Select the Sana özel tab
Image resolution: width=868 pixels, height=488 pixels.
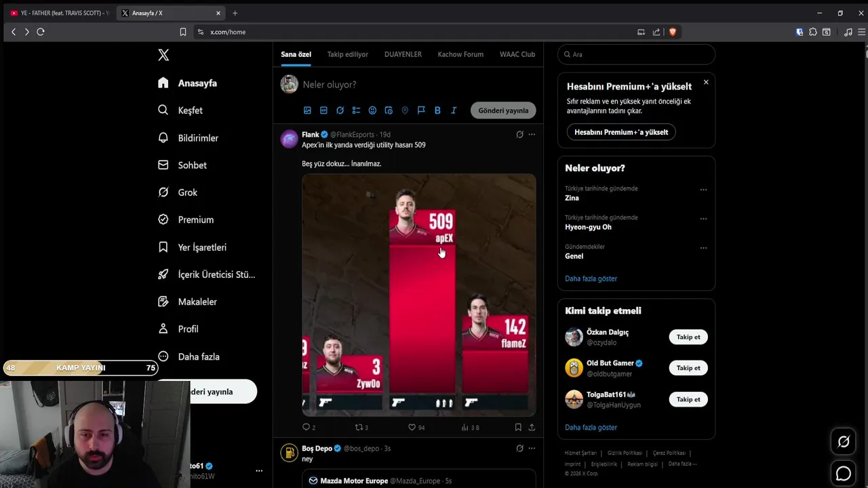click(296, 54)
